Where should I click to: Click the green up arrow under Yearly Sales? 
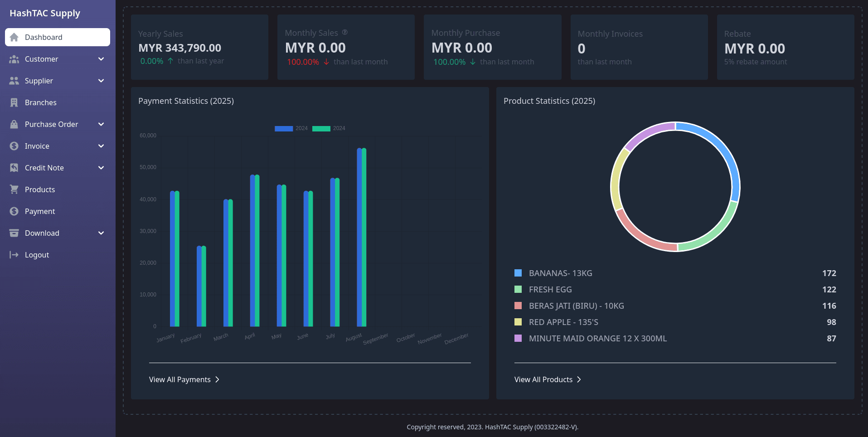click(x=170, y=61)
